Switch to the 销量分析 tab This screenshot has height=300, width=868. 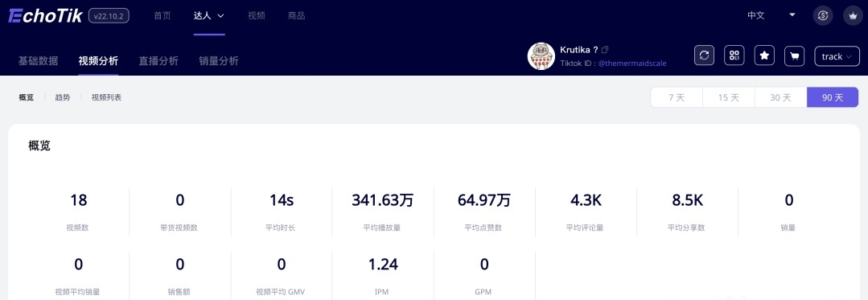pyautogui.click(x=219, y=61)
